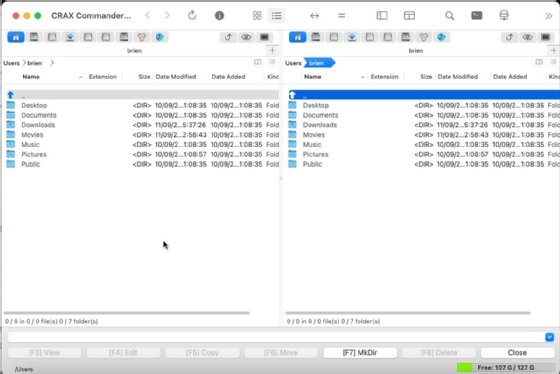Image resolution: width=560 pixels, height=374 pixels.
Task: Switch to list view mode
Action: click(x=276, y=15)
